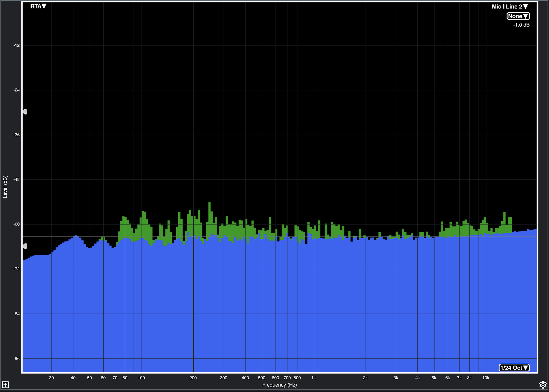The width and height of the screenshot is (549, 392).
Task: Open the add-panel plus icon
Action: [x=5, y=385]
